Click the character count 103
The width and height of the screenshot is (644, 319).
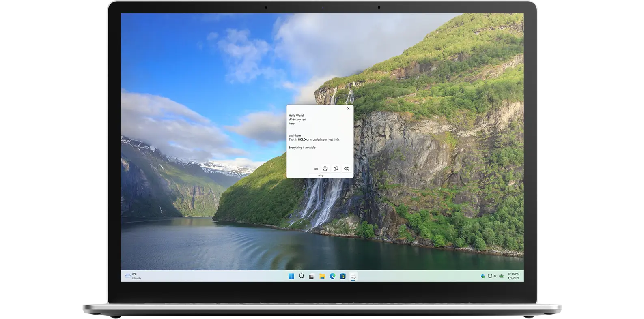point(316,169)
